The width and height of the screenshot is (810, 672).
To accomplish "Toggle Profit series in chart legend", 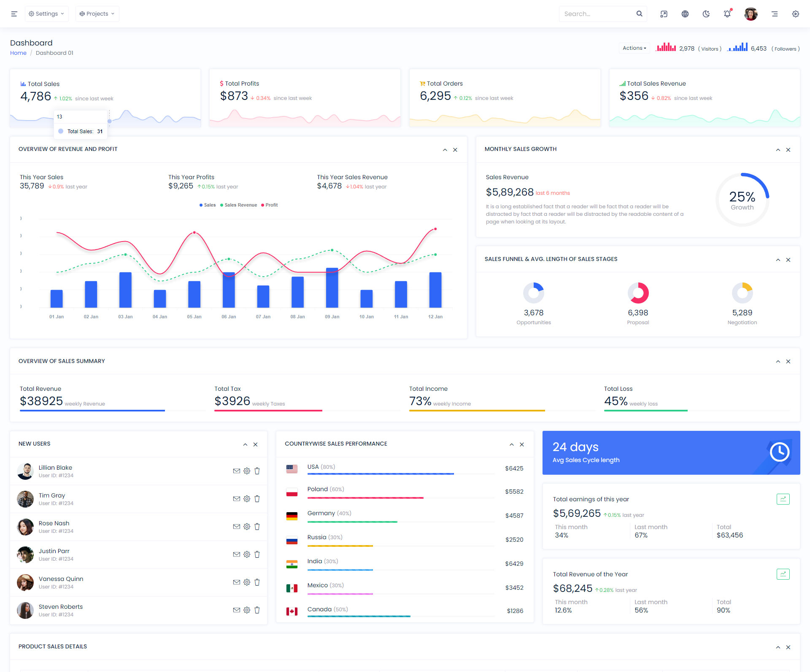I will pyautogui.click(x=269, y=205).
